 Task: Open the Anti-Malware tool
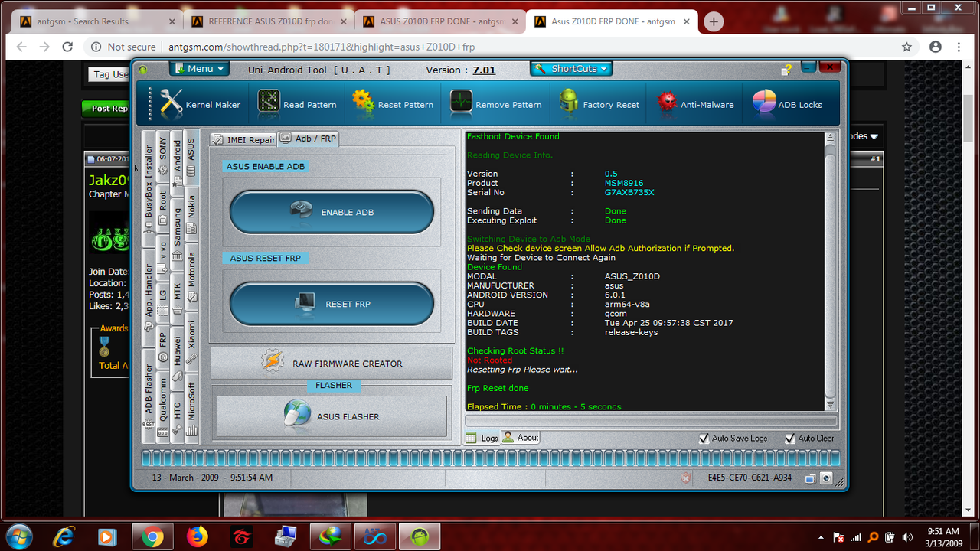coord(695,104)
